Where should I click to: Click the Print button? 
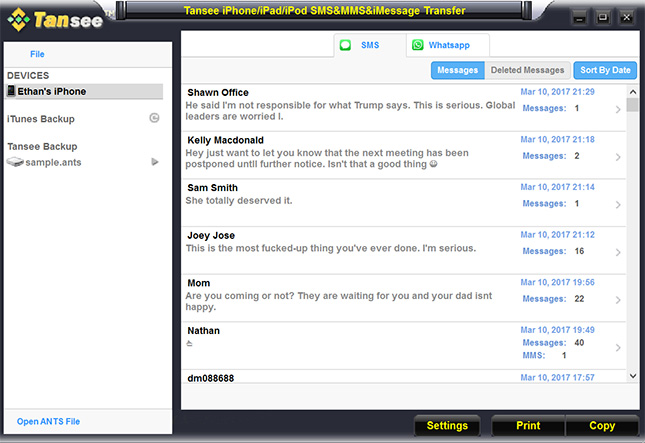[x=528, y=425]
